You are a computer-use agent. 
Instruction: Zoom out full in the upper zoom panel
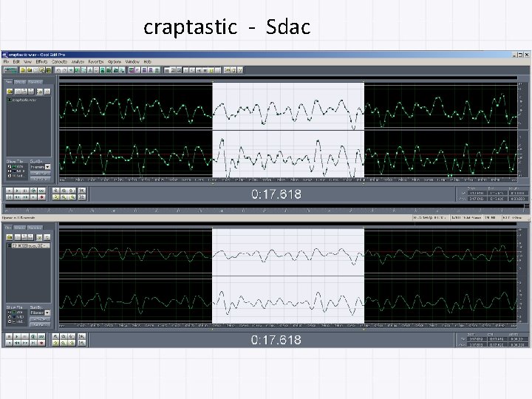point(72,191)
